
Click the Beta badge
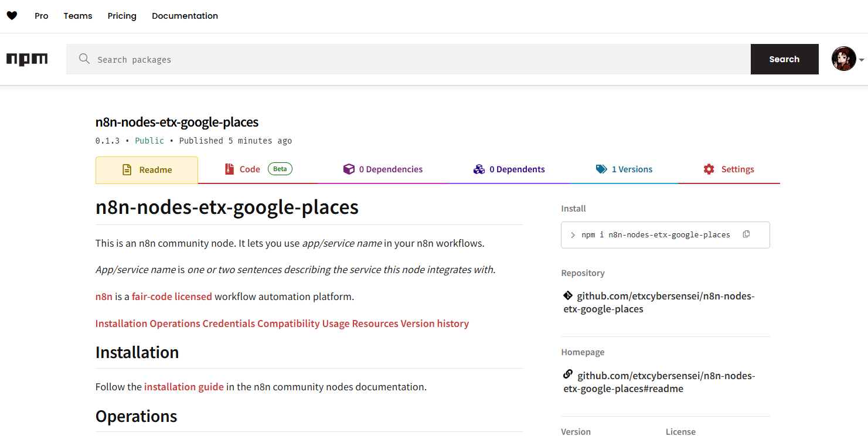pos(280,169)
